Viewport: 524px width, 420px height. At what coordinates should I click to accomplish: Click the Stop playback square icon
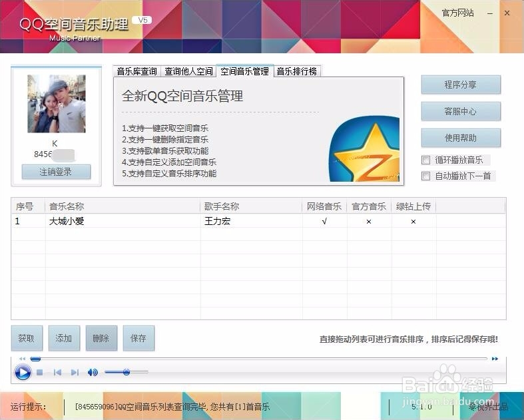(x=40, y=372)
